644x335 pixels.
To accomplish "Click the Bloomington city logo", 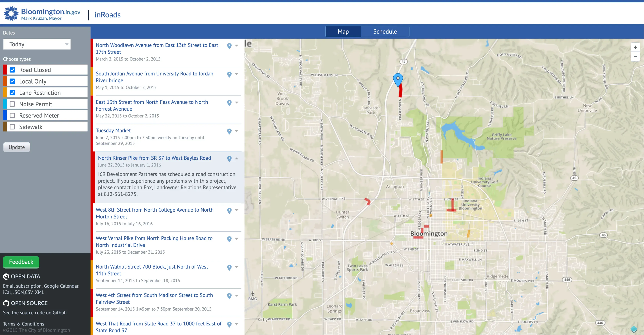I will (x=11, y=14).
